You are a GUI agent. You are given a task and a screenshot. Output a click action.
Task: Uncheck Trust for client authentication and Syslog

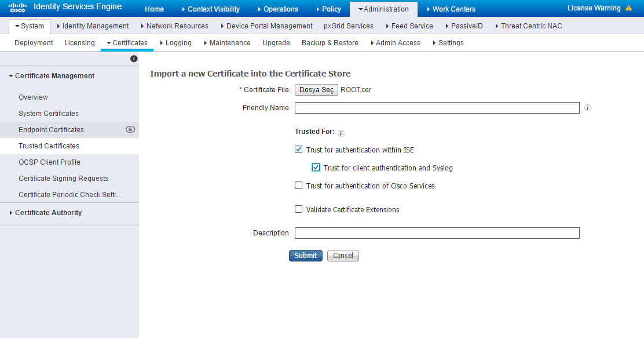(x=316, y=168)
